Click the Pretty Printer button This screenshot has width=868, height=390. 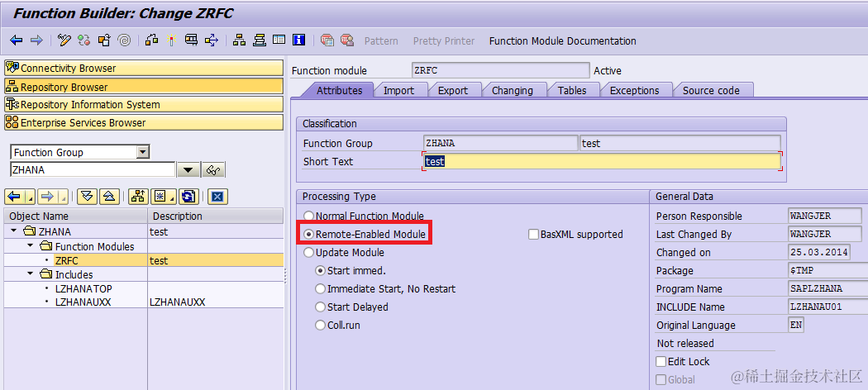tap(444, 41)
